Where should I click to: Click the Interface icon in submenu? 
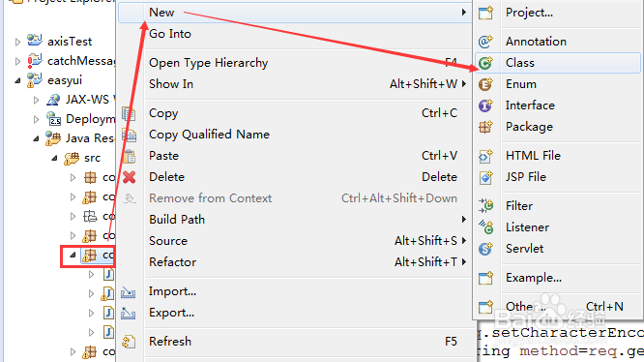(x=485, y=106)
